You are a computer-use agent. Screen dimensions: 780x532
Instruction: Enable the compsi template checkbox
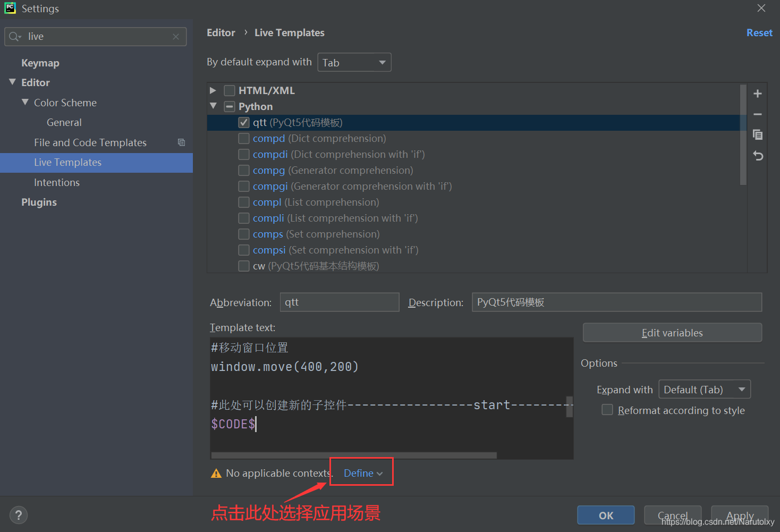(244, 250)
